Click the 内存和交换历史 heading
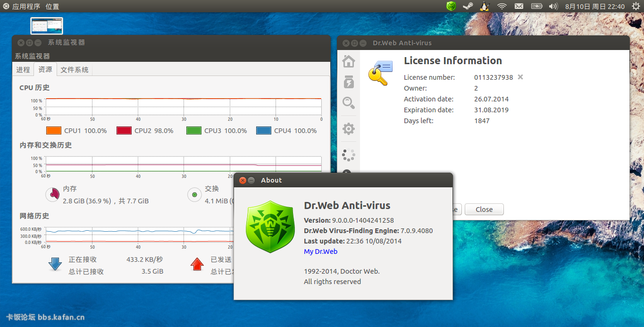Image resolution: width=644 pixels, height=327 pixels. (x=46, y=145)
